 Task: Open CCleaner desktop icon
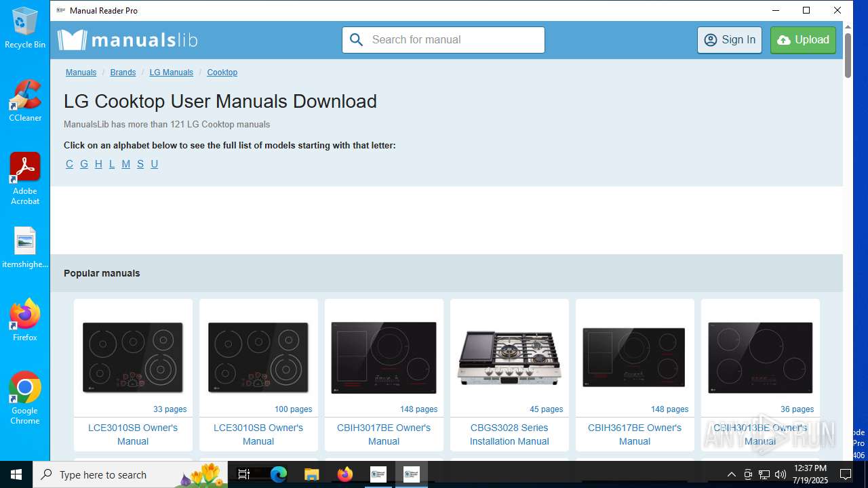click(x=25, y=101)
